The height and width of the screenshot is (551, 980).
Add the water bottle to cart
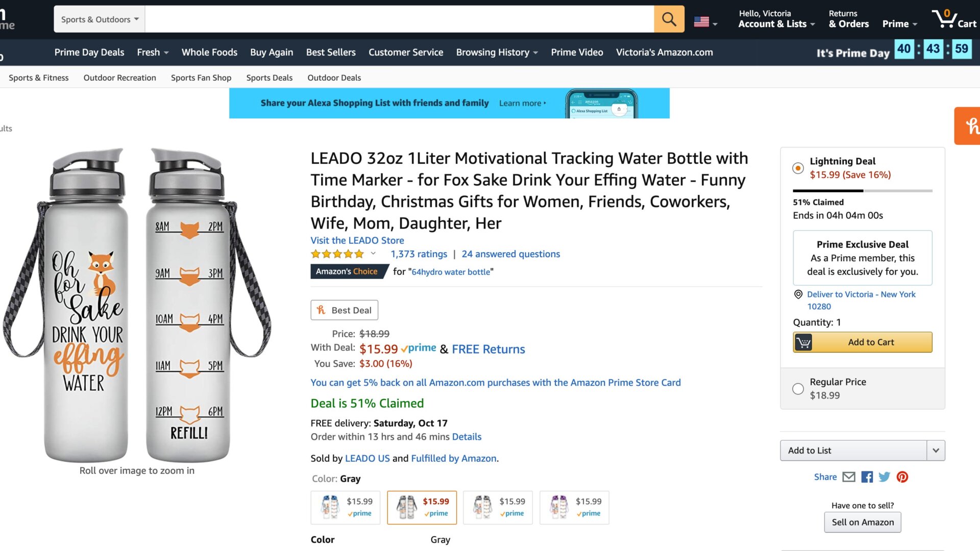862,342
